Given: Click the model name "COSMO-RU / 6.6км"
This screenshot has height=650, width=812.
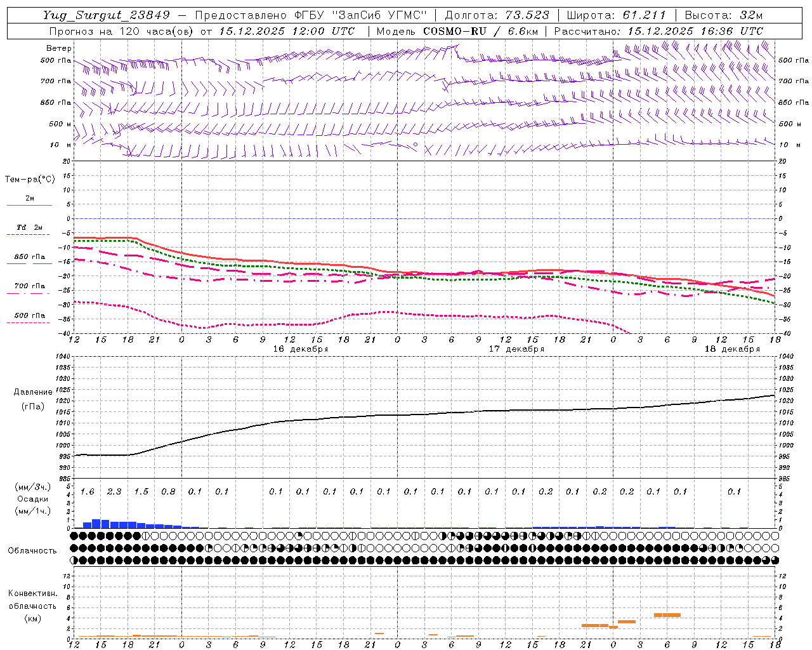Looking at the screenshot, I should coord(480,31).
